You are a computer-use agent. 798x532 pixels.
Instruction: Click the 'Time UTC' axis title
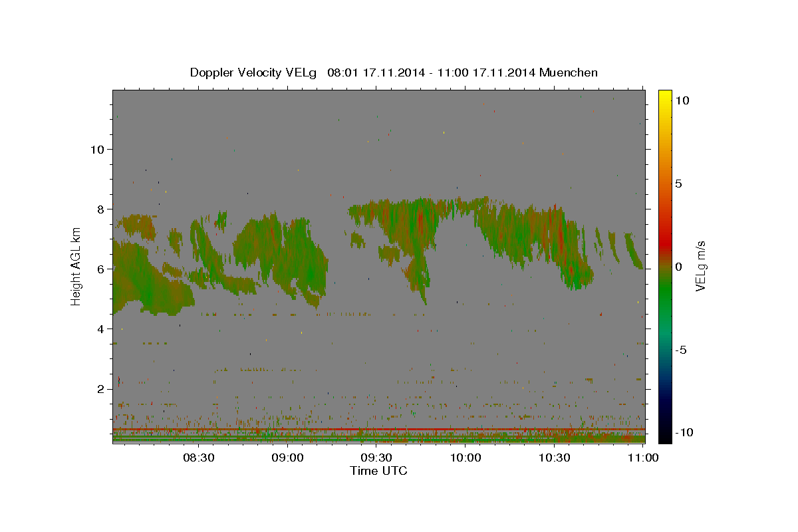click(378, 471)
